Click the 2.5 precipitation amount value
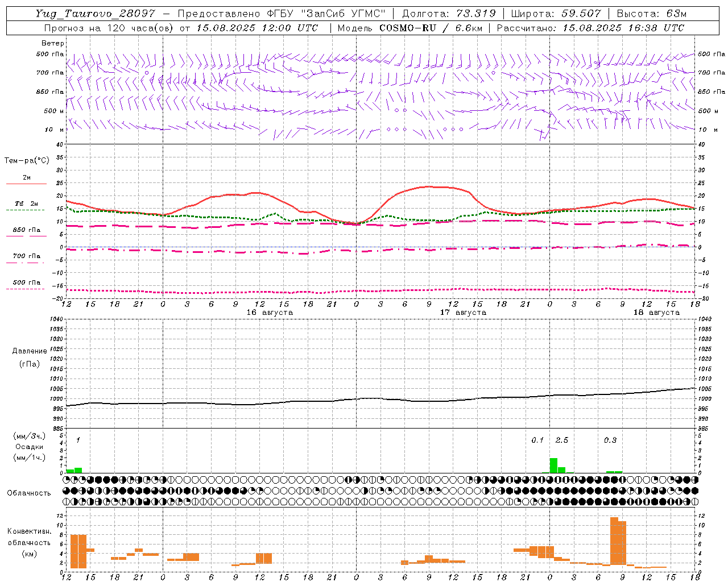The width and height of the screenshot is (728, 582). click(562, 440)
